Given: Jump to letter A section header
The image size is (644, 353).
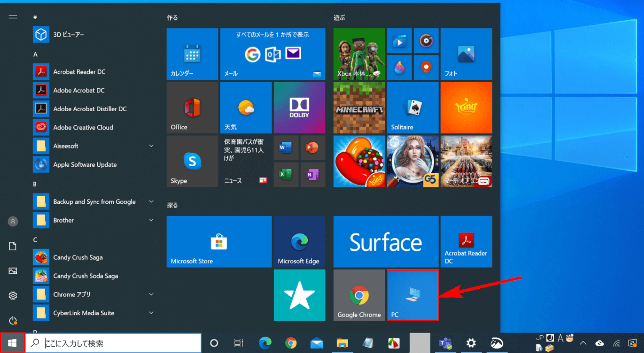Looking at the screenshot, I should (35, 54).
